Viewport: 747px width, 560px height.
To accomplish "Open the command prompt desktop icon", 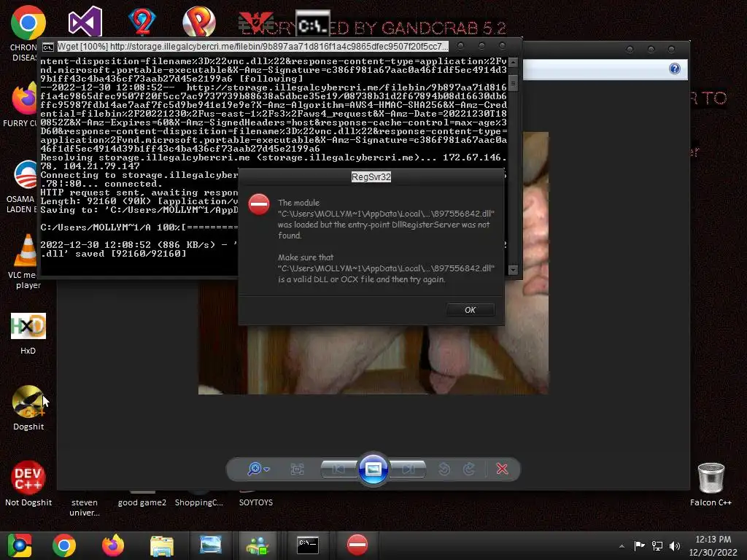I will (312, 24).
